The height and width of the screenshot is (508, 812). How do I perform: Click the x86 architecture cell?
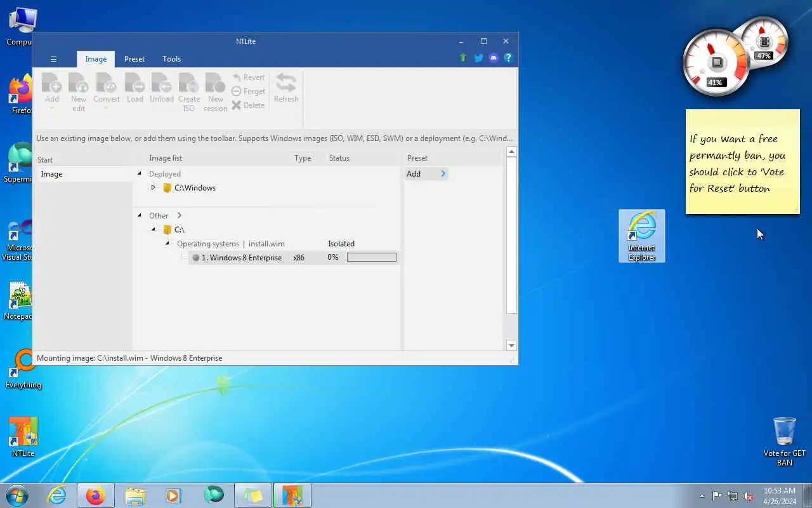299,258
